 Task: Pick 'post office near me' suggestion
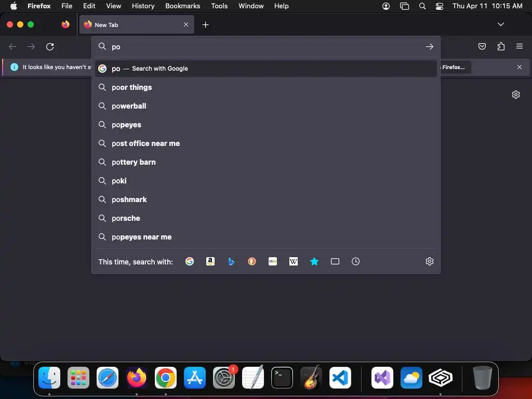[266, 143]
